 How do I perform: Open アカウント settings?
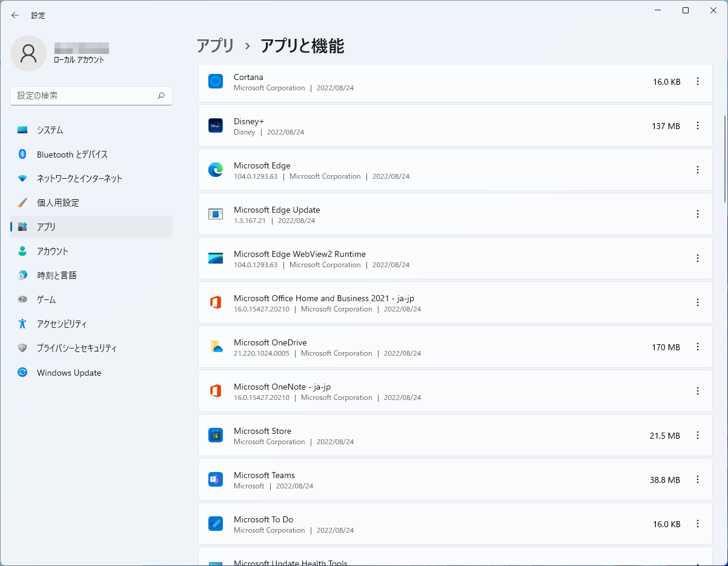point(91,251)
